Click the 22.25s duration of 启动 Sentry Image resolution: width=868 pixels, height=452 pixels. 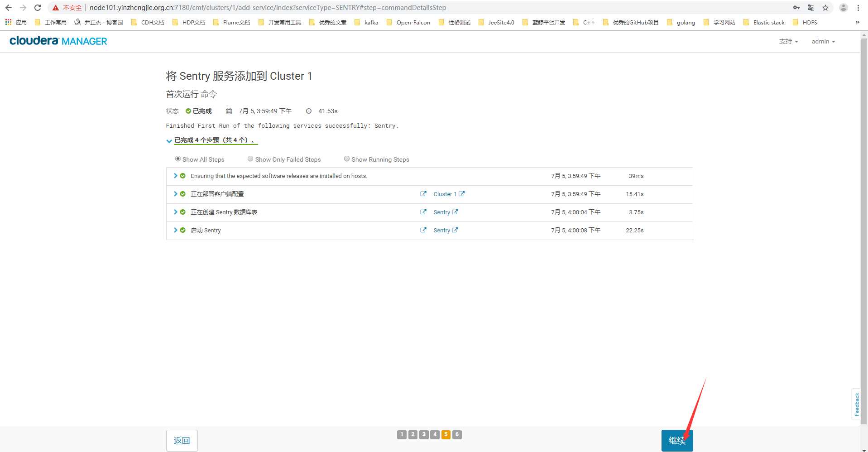pos(635,230)
